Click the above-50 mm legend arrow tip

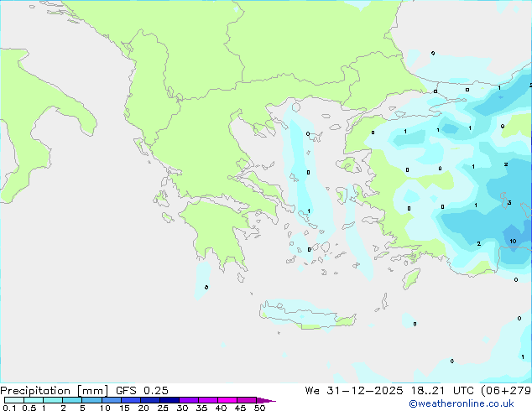[266, 400]
